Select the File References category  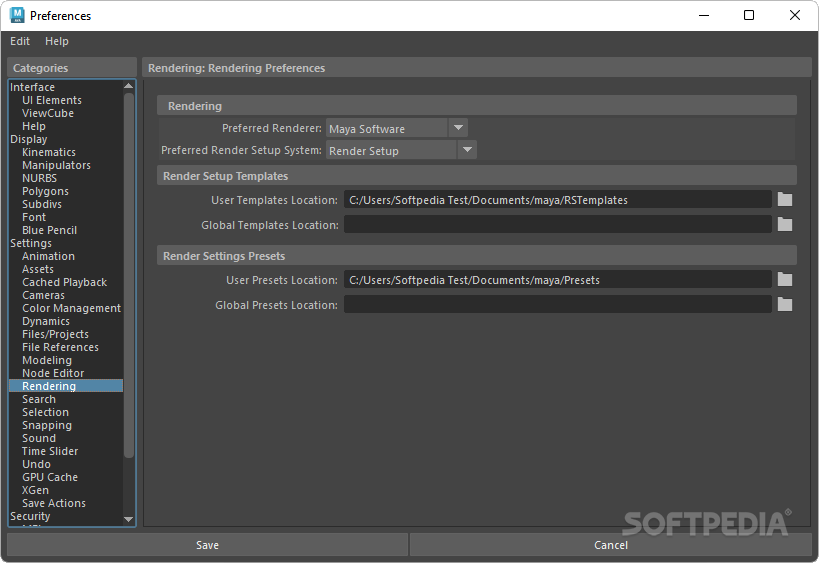pos(60,347)
